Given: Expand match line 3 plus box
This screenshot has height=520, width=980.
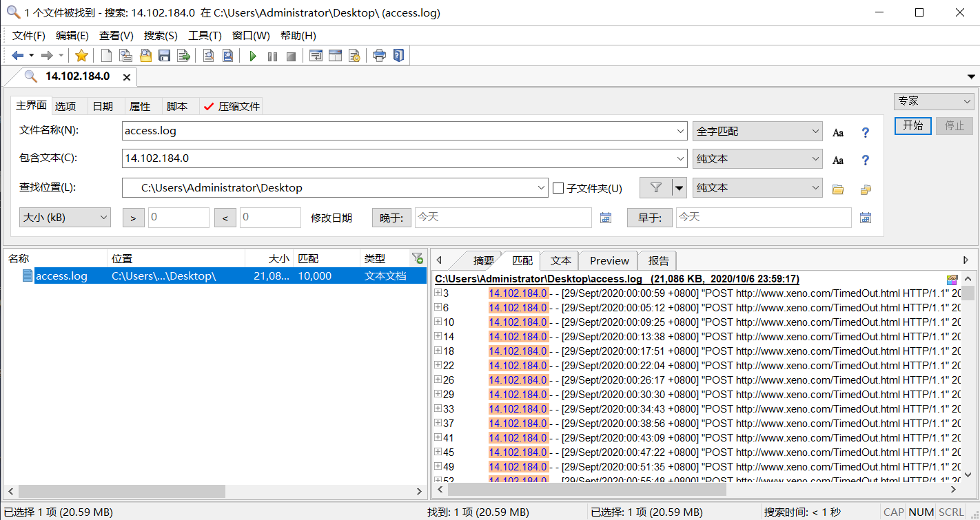Looking at the screenshot, I should pos(438,293).
